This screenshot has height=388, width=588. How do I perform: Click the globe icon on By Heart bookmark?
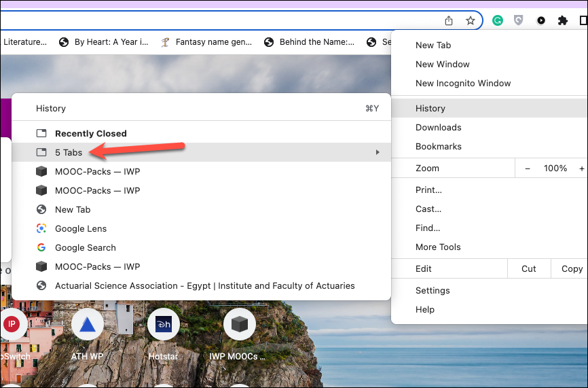pos(64,42)
